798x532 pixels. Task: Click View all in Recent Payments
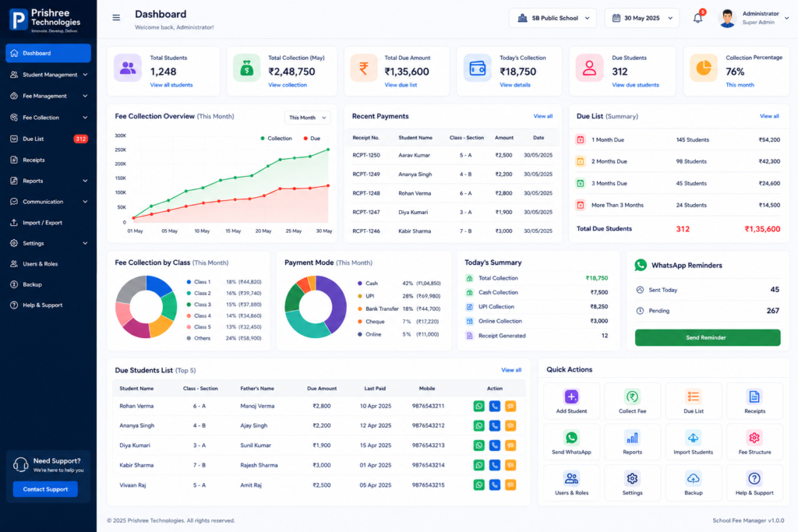tap(542, 117)
